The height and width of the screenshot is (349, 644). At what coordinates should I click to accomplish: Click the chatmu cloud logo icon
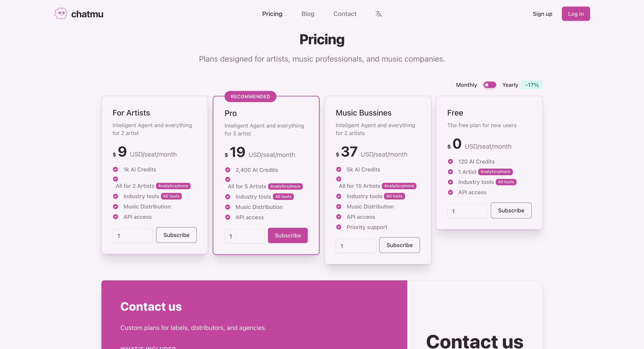tap(60, 14)
